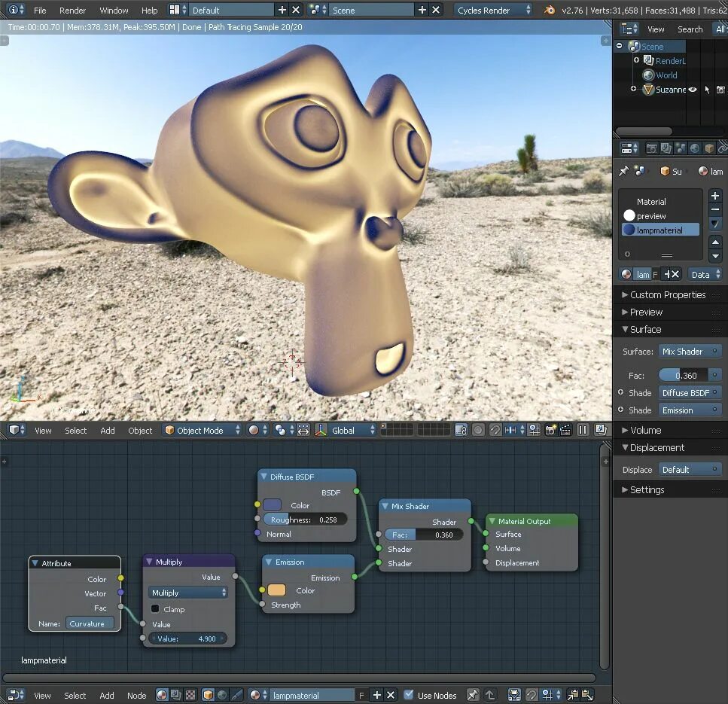Select World item in outliner
The width and height of the screenshot is (728, 704).
666,75
